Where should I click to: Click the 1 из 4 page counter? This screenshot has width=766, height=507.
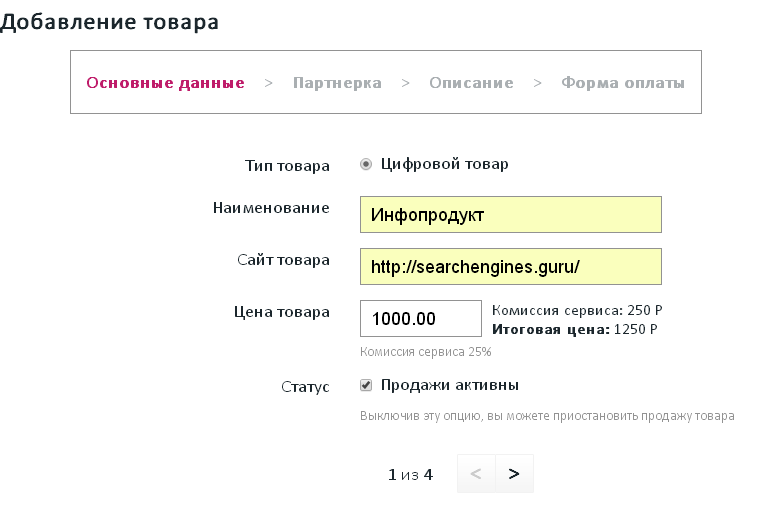pyautogui.click(x=410, y=474)
